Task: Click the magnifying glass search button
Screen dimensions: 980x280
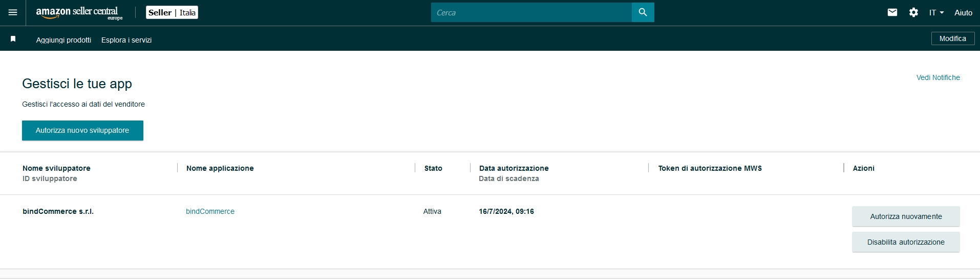Action: (643, 12)
